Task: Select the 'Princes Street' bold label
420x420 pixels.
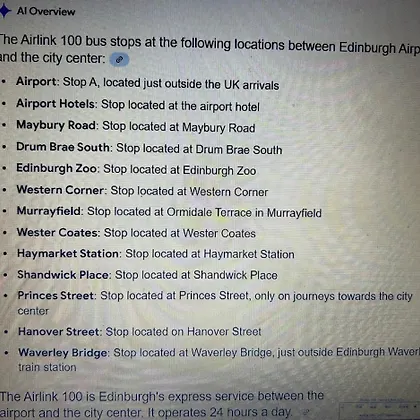Action: (x=56, y=296)
